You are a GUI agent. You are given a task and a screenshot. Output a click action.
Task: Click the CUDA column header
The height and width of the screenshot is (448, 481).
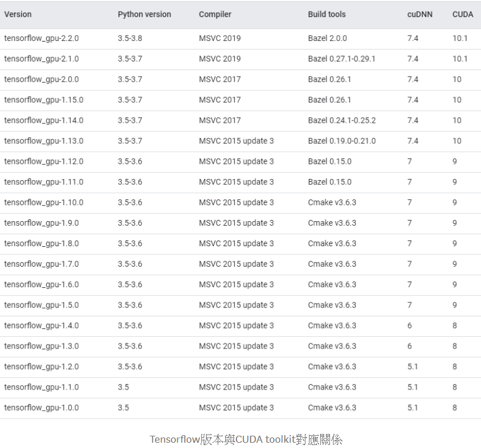pyautogui.click(x=463, y=15)
